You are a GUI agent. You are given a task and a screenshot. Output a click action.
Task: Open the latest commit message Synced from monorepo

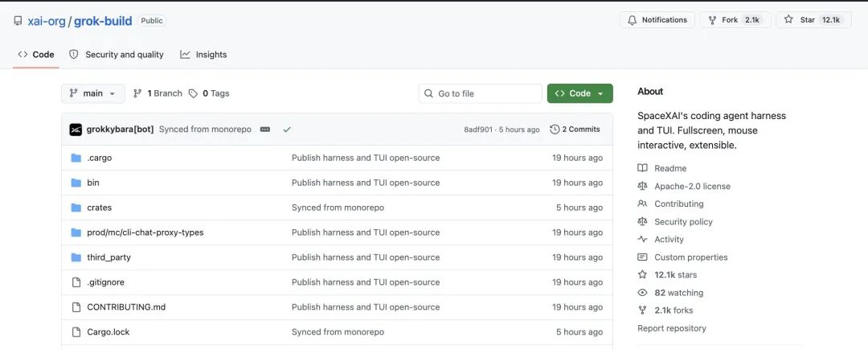pyautogui.click(x=205, y=129)
